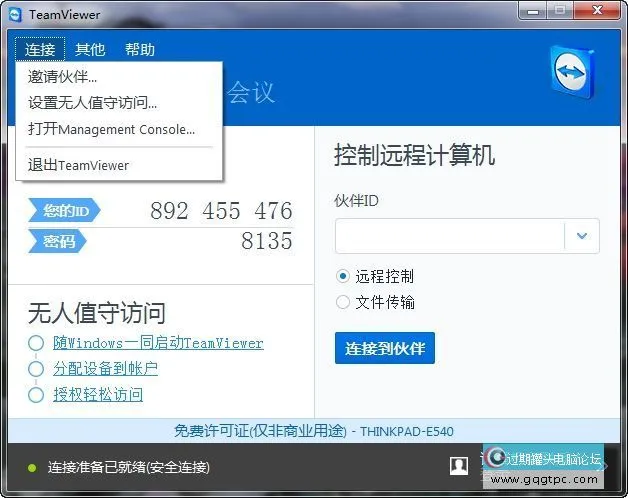This screenshot has width=628, height=498.
Task: Open the contacts list icon in status bar
Action: (x=459, y=465)
